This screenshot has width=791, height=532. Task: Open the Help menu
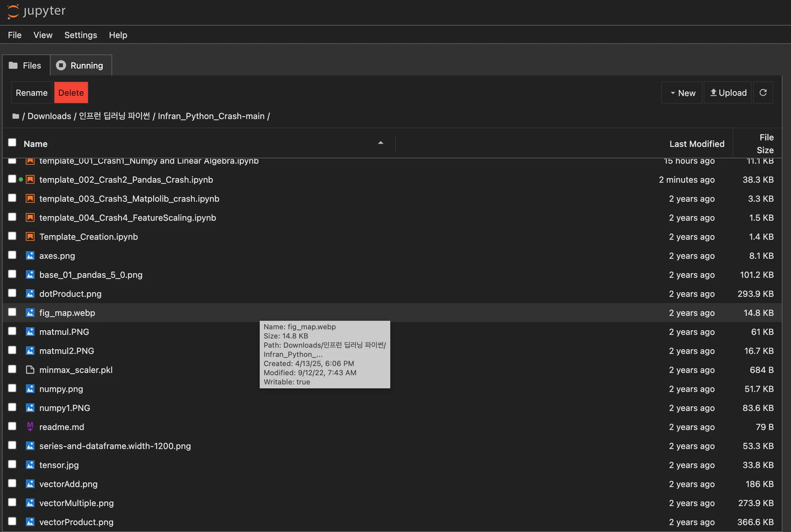coord(118,35)
